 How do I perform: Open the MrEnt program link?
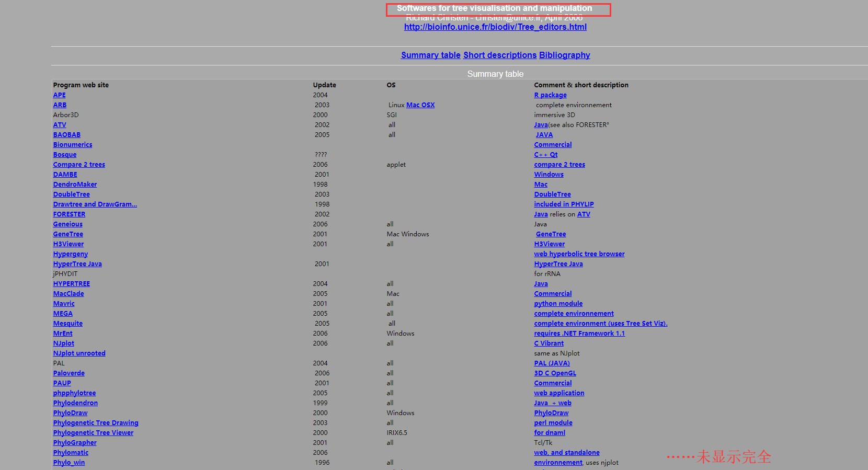[63, 334]
